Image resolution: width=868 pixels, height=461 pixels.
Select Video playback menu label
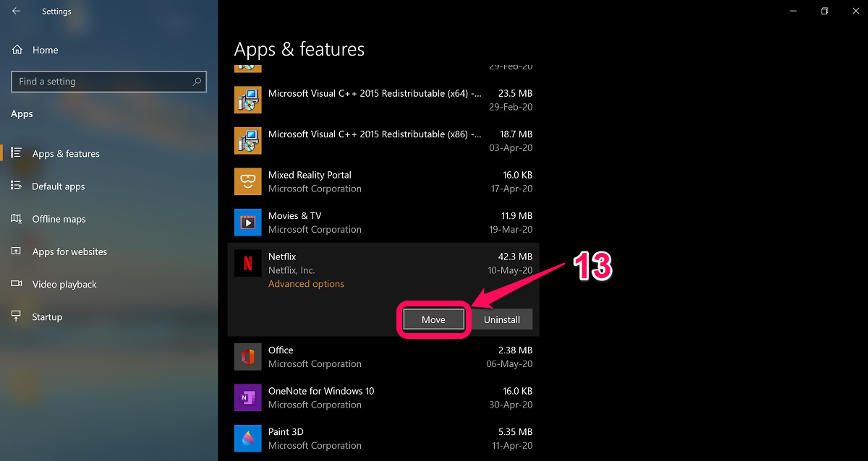64,285
